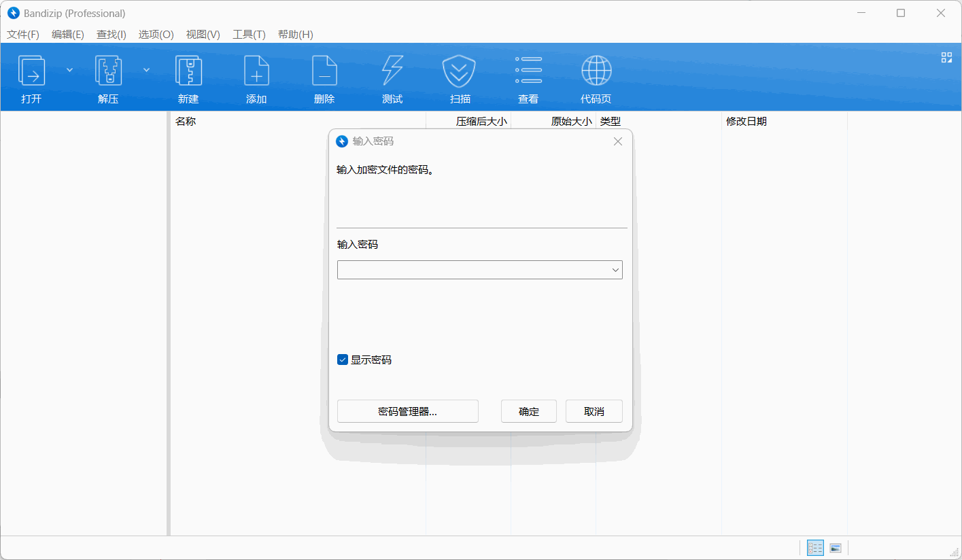Expand the Extract (解压) dropdown arrow

coord(146,70)
